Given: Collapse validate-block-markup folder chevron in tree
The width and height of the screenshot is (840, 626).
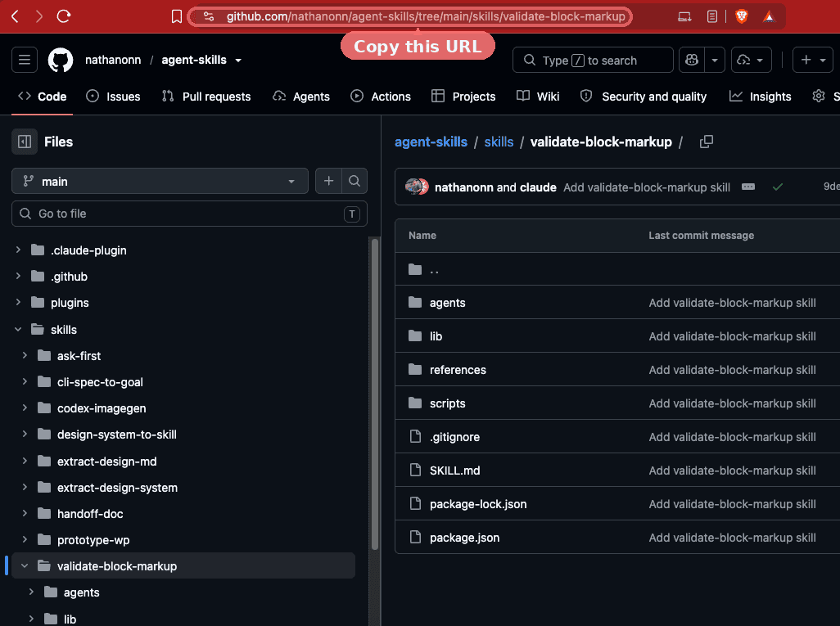Looking at the screenshot, I should 25,565.
